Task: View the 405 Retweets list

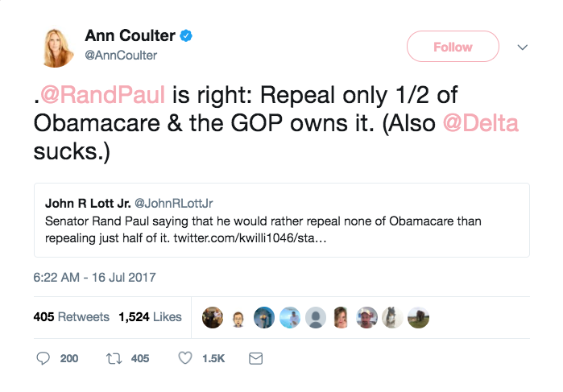Action: 72,317
